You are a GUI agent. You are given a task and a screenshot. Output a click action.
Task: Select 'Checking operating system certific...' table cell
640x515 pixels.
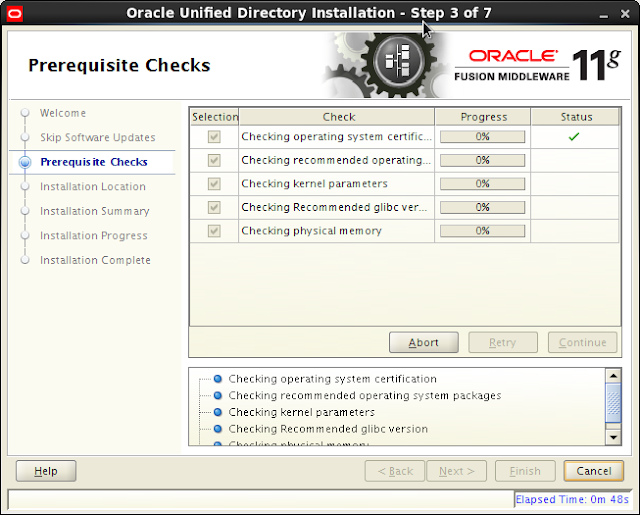[337, 137]
